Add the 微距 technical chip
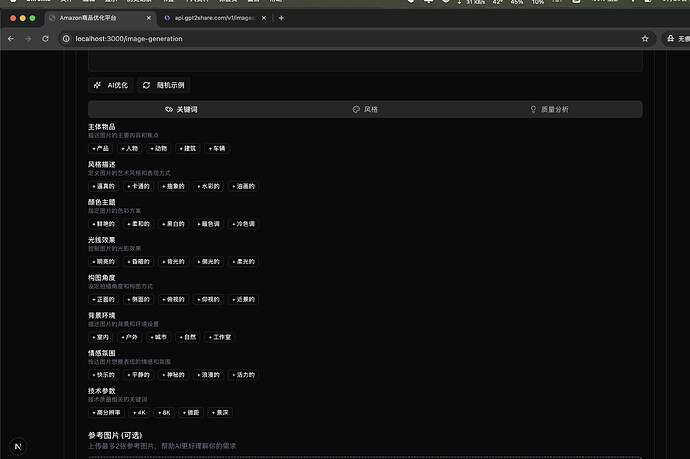 click(191, 412)
